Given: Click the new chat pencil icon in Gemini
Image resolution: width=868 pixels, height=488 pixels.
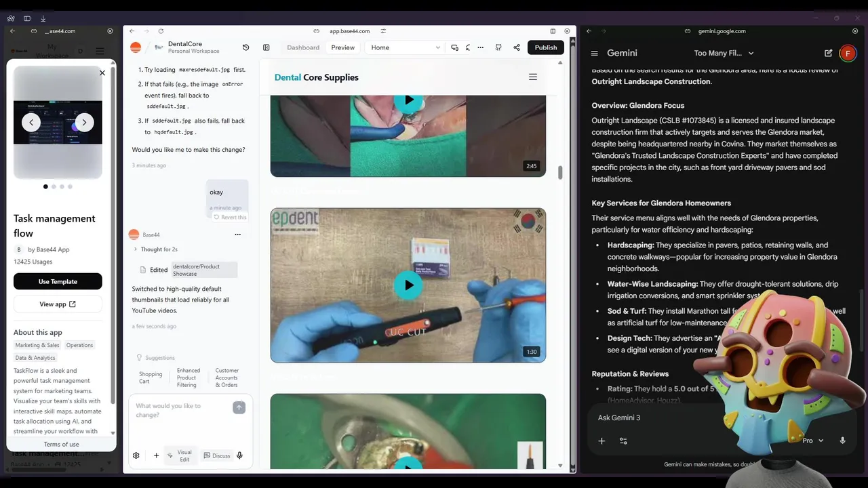Looking at the screenshot, I should pyautogui.click(x=828, y=53).
